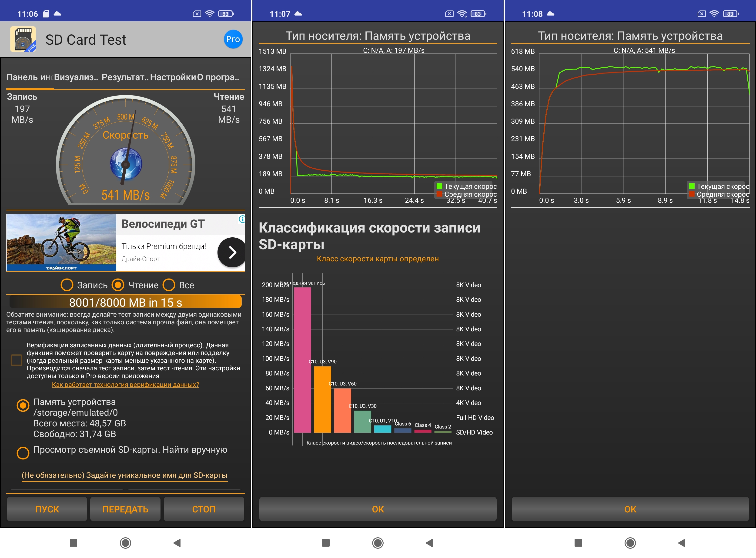Enable the data verification checkbox
Image resolution: width=756 pixels, height=558 pixels.
[x=16, y=360]
